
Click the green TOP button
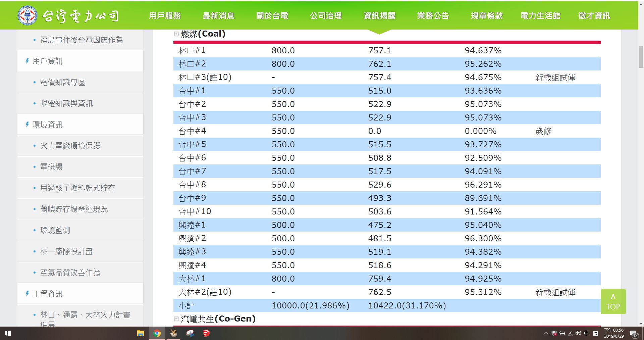[613, 301]
